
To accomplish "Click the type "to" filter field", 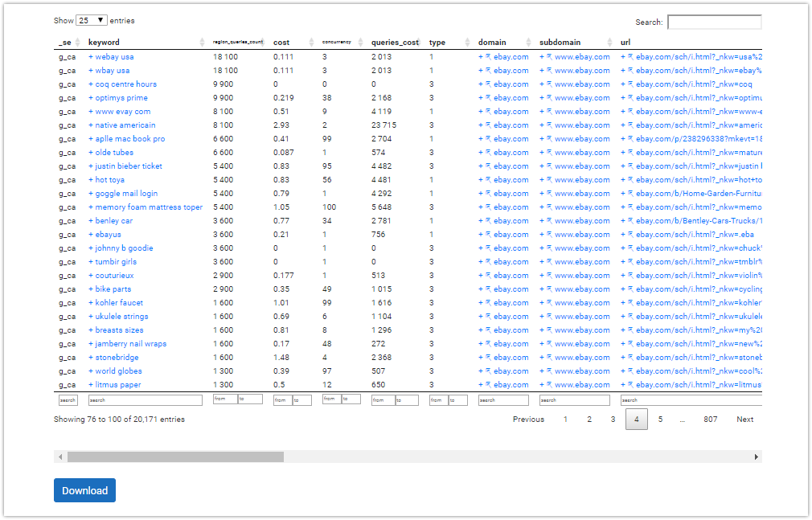I will tap(457, 400).
